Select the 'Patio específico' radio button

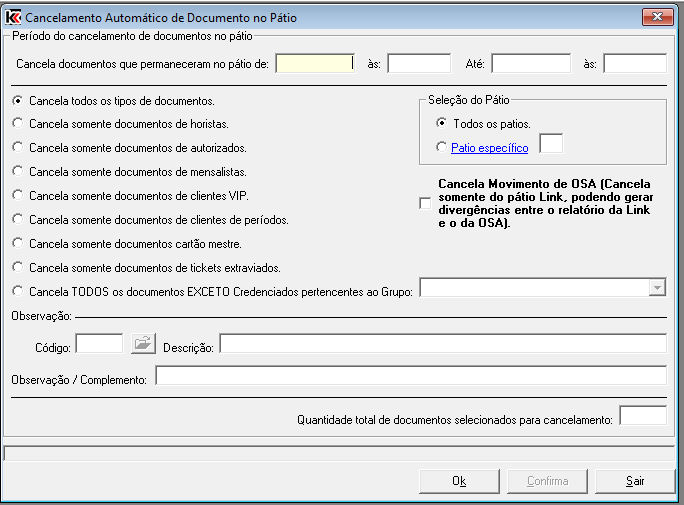pyautogui.click(x=442, y=148)
